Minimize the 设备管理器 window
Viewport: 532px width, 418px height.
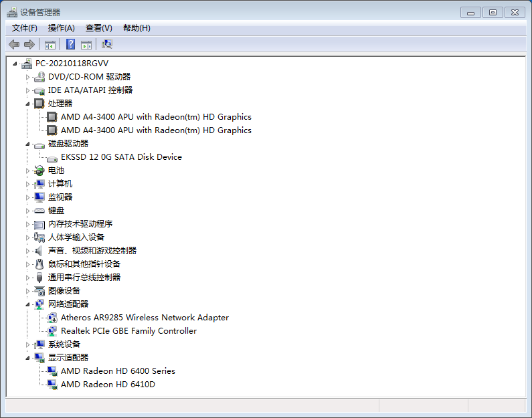tap(470, 13)
